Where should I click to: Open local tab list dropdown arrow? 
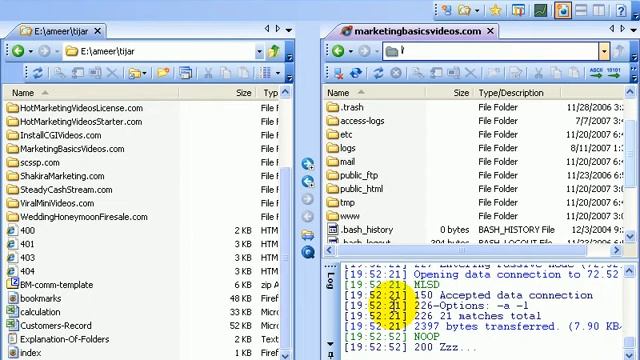(x=289, y=30)
